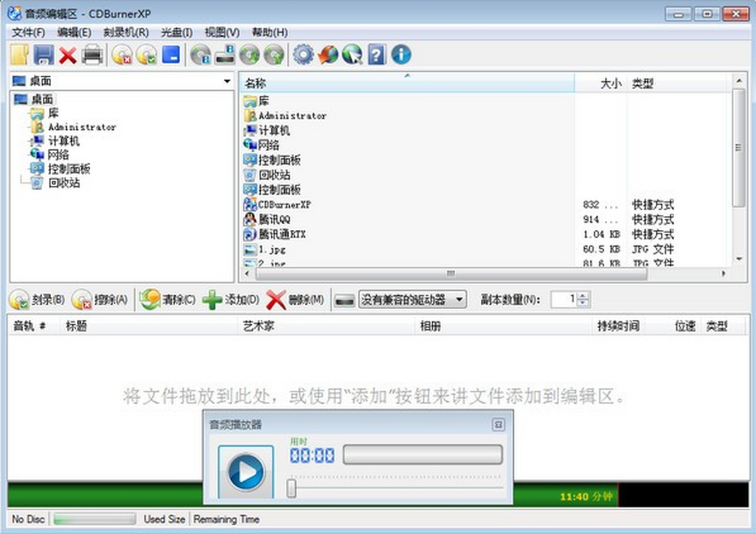
Task: Click the printer icon on the toolbar
Action: click(92, 55)
